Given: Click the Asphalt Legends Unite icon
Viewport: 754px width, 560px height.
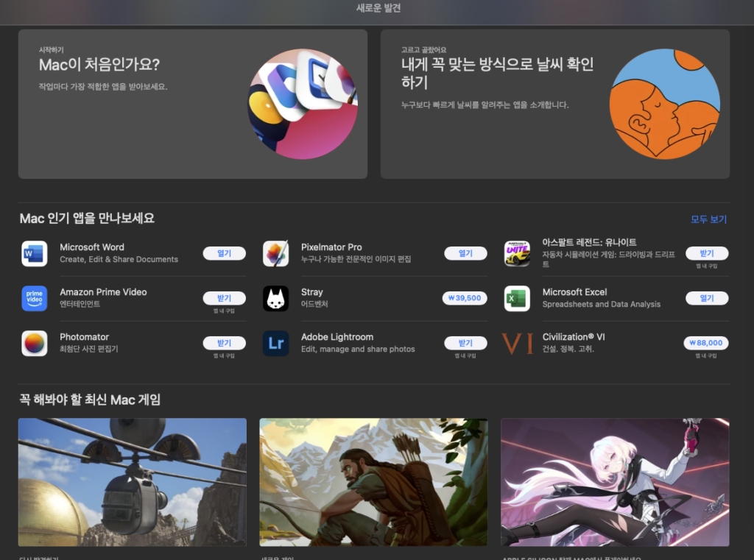Looking at the screenshot, I should pyautogui.click(x=517, y=254).
